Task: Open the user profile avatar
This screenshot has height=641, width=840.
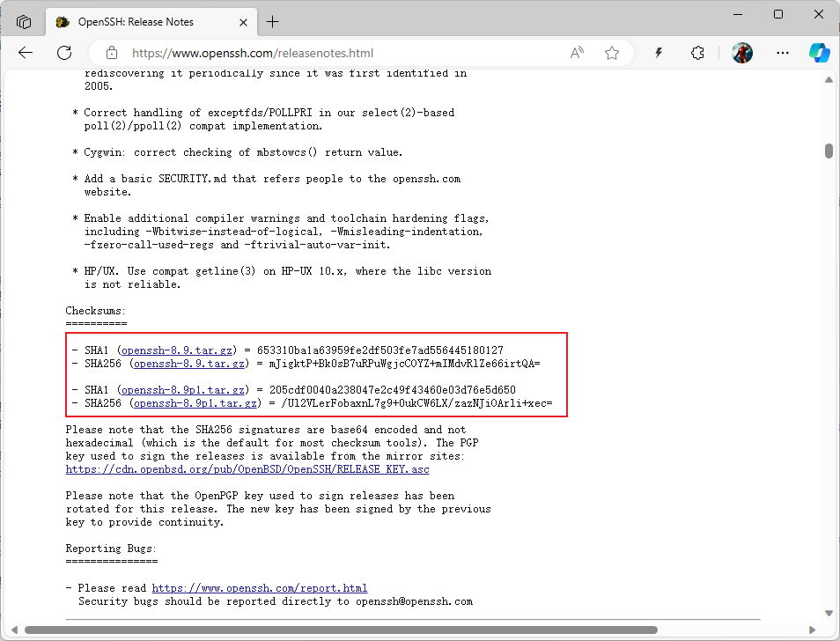Action: pyautogui.click(x=742, y=53)
